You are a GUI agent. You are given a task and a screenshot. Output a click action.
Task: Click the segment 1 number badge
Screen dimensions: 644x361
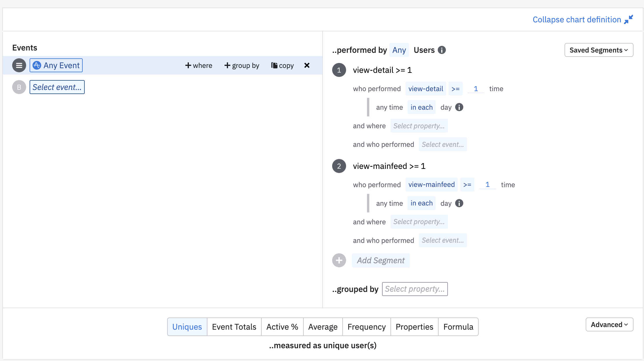pyautogui.click(x=339, y=70)
